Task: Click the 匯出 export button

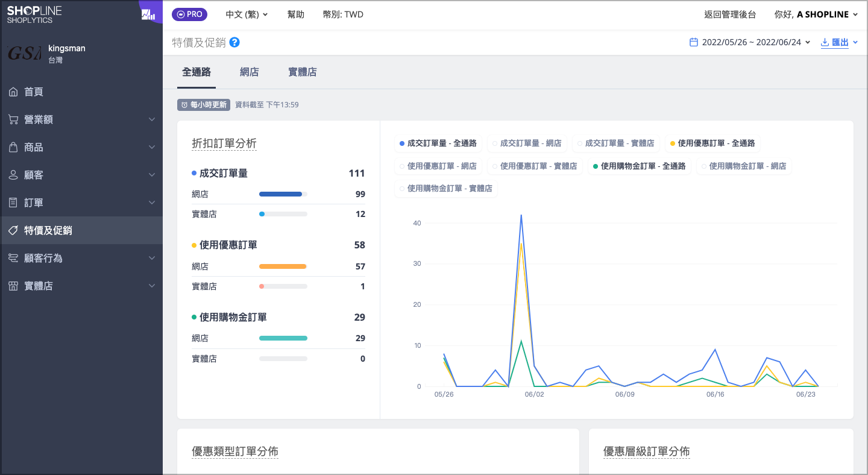Action: (838, 42)
